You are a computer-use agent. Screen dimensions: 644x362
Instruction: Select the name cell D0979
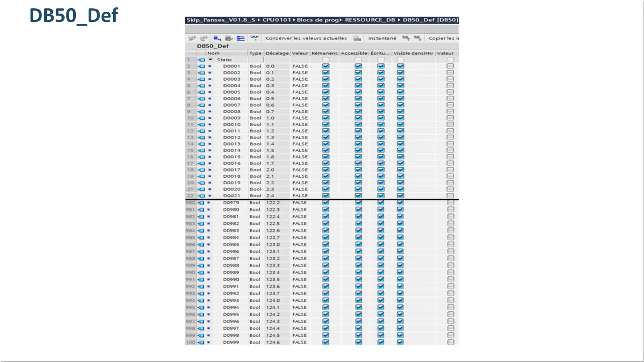click(x=231, y=202)
